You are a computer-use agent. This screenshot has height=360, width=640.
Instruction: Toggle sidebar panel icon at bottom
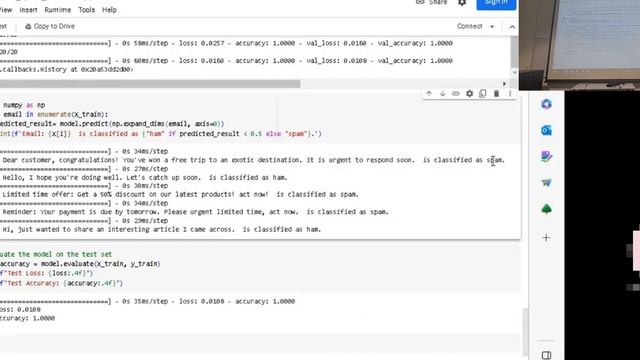point(546,355)
